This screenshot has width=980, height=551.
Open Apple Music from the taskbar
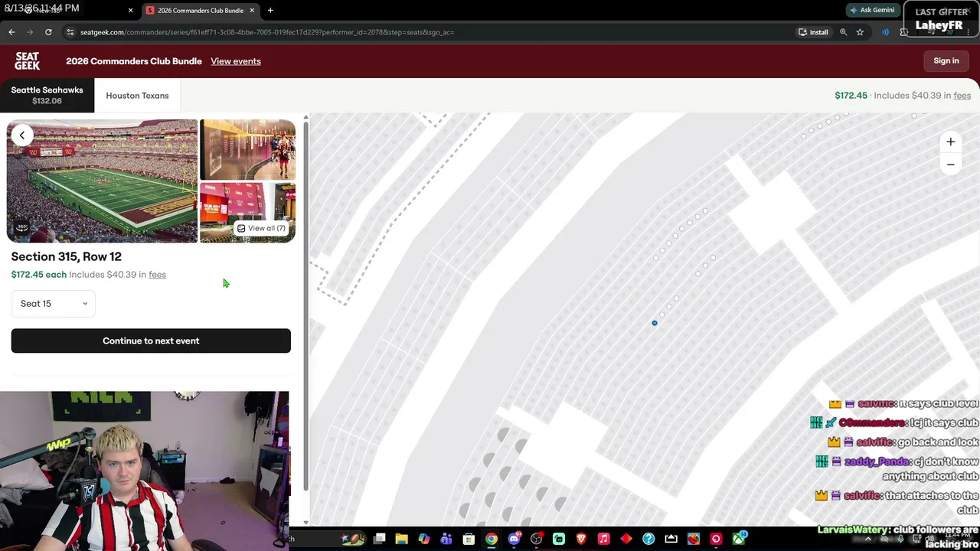(603, 539)
